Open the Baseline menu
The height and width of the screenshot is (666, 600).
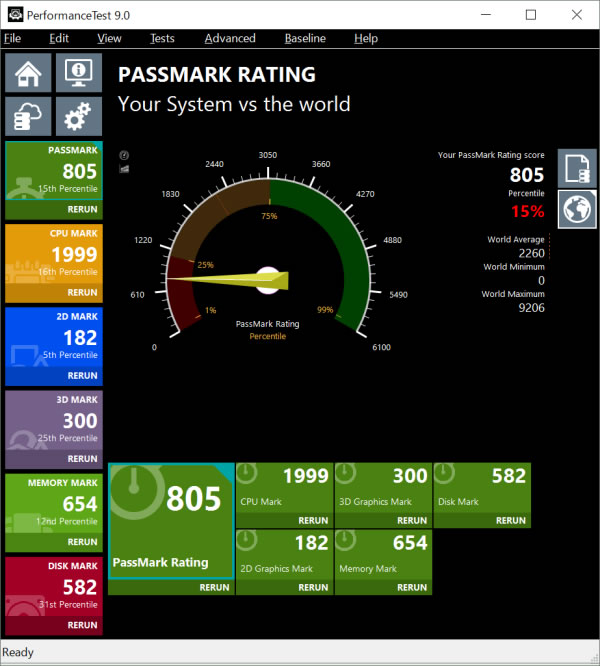(305, 38)
